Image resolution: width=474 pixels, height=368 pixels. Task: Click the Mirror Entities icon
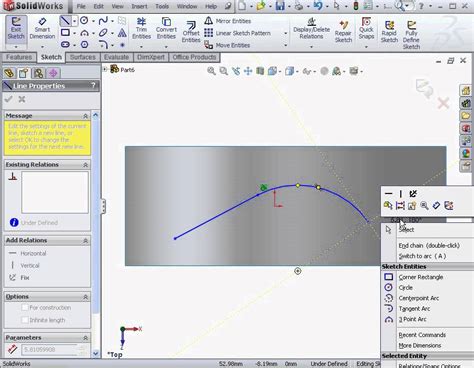tap(209, 21)
